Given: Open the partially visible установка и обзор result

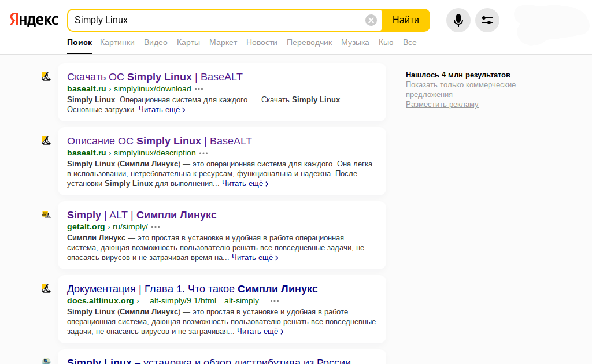Looking at the screenshot, I should pos(209,361).
